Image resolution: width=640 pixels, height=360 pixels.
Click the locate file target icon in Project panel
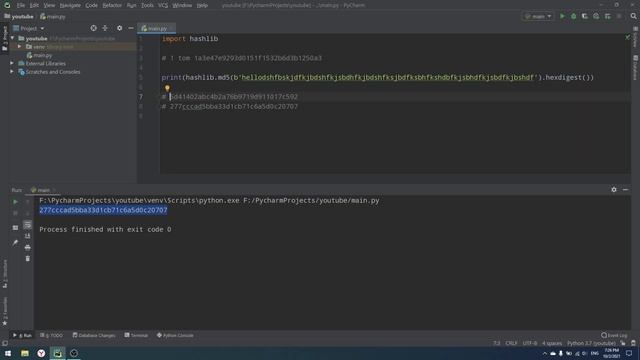point(93,28)
